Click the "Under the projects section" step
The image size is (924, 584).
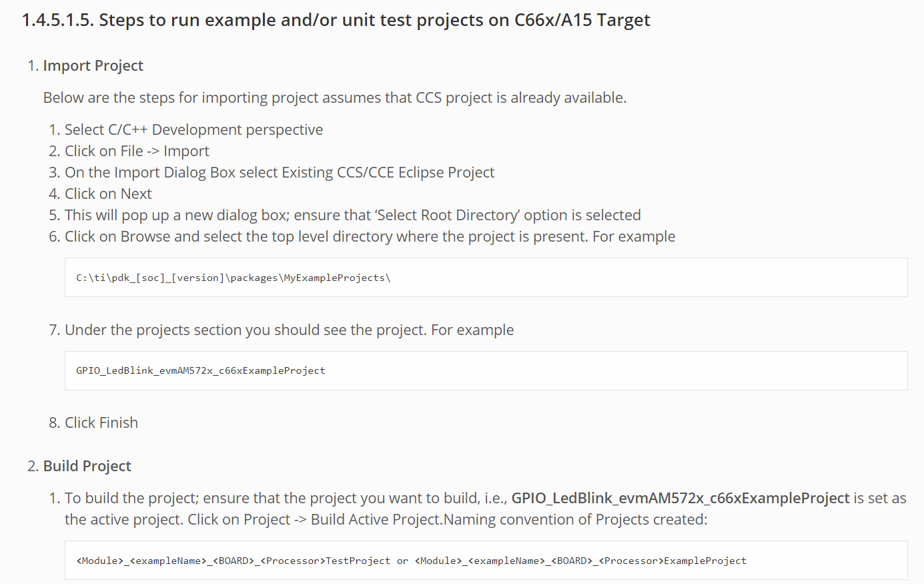coord(289,330)
